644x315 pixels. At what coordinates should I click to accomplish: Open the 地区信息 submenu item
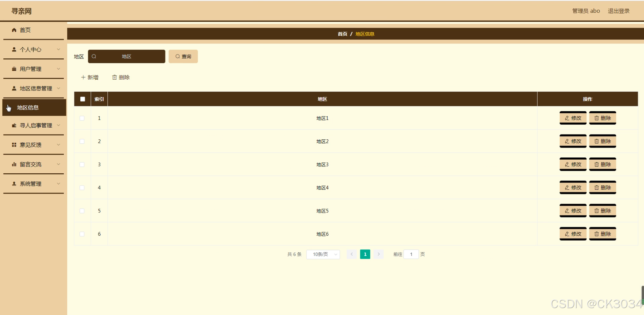(28, 108)
